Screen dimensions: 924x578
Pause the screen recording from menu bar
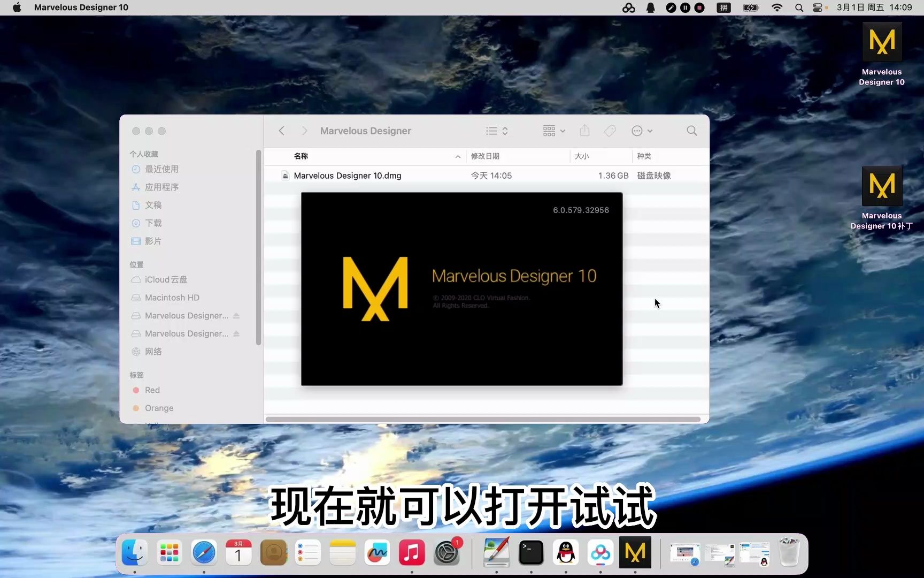coord(685,7)
